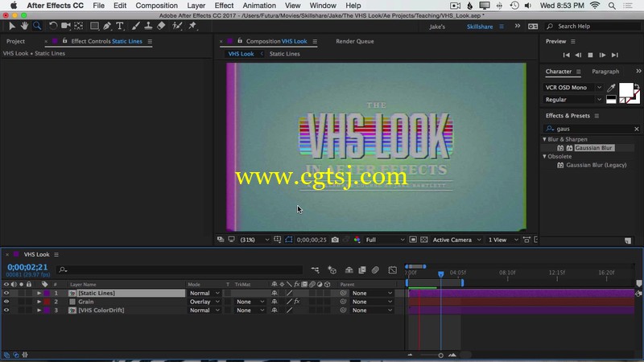Select the Rotation tool
This screenshot has width=644, height=362.
[53, 26]
